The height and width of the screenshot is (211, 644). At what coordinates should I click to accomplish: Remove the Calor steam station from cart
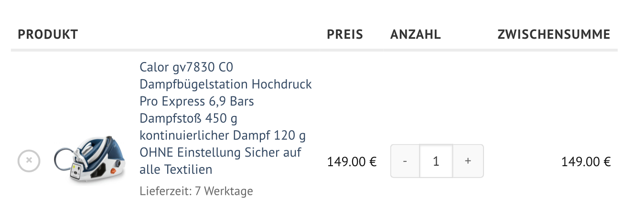[x=29, y=161]
